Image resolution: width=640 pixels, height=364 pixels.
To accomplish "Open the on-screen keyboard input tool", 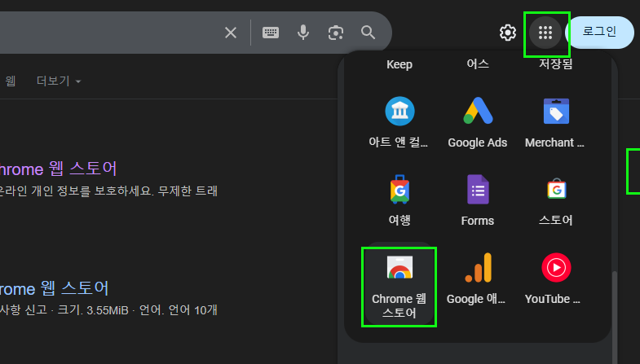I will pyautogui.click(x=271, y=33).
